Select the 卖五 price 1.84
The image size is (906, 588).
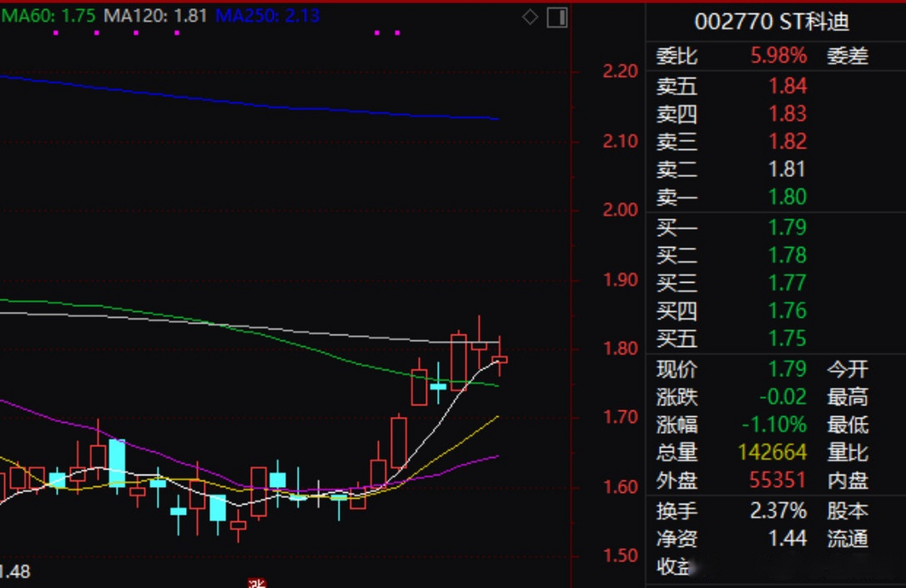[x=788, y=86]
